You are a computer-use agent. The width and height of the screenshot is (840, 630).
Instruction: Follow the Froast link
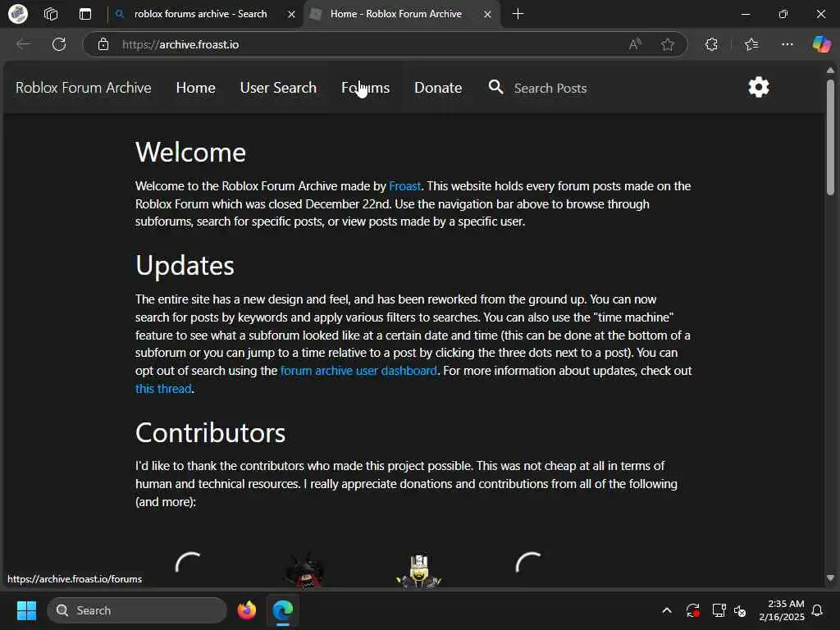coord(404,186)
